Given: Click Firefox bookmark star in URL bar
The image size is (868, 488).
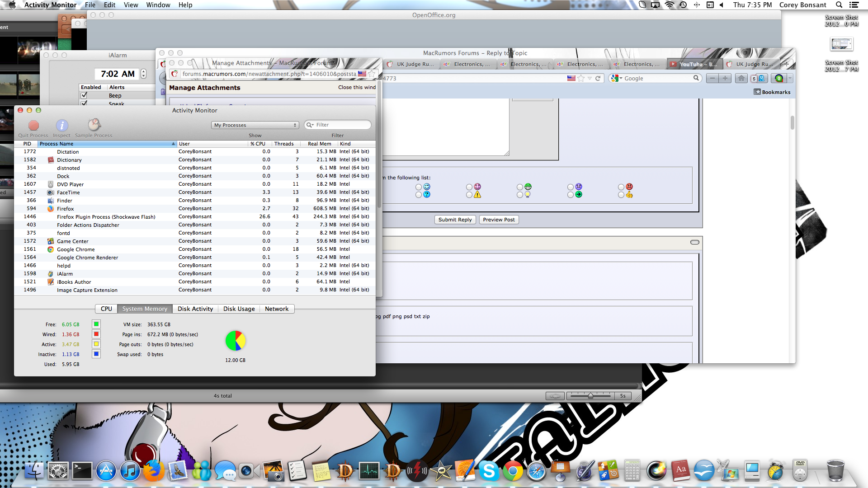Looking at the screenshot, I should click(581, 78).
